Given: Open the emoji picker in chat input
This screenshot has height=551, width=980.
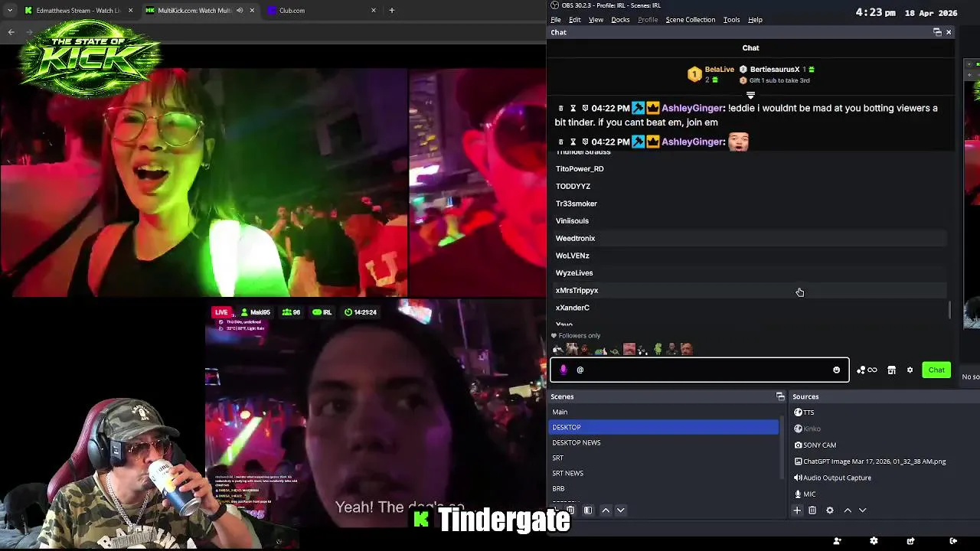Looking at the screenshot, I should [x=836, y=370].
